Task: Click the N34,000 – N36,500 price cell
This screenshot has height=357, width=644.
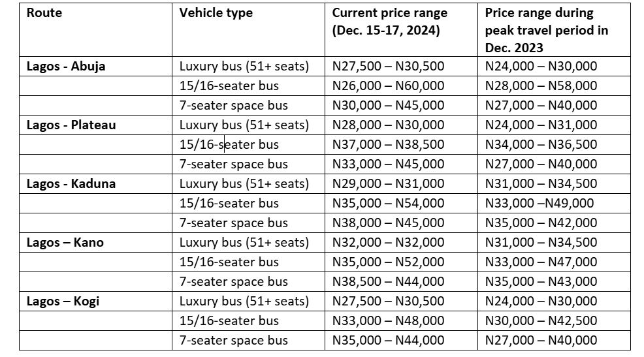Action: (541, 144)
